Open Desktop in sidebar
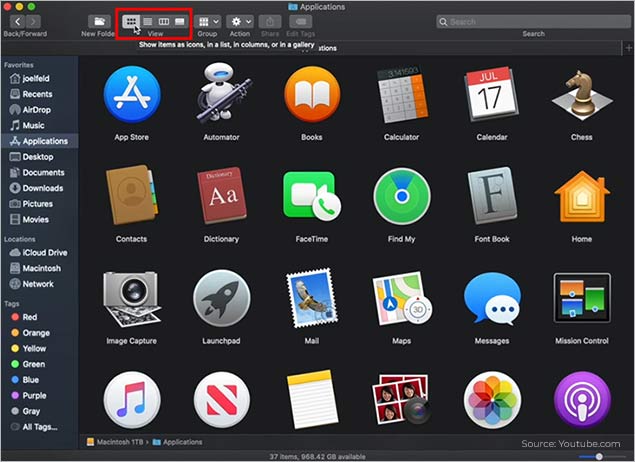 pos(40,157)
